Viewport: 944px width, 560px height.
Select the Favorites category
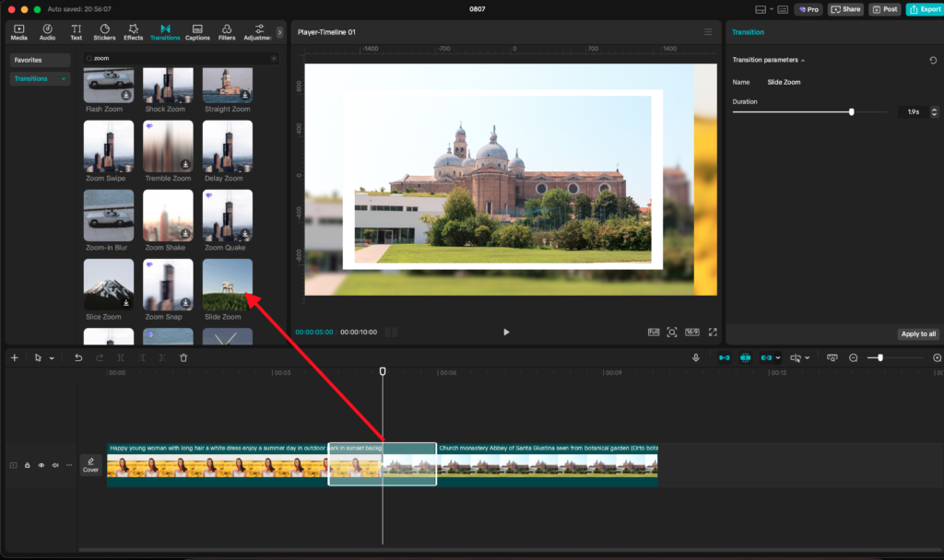click(x=40, y=60)
